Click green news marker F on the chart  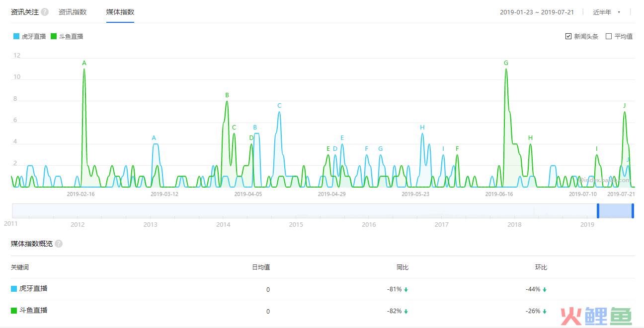pyautogui.click(x=457, y=149)
